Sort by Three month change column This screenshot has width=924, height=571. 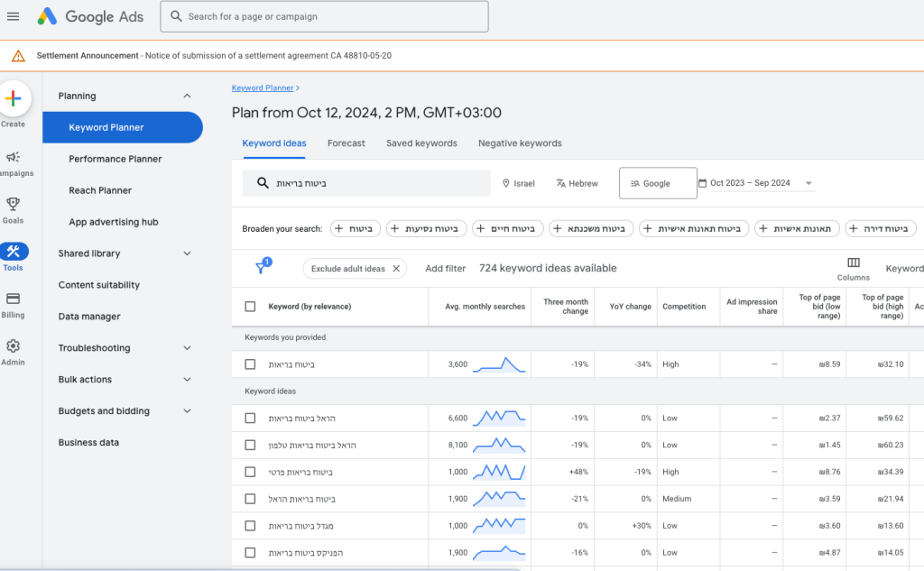coord(566,307)
